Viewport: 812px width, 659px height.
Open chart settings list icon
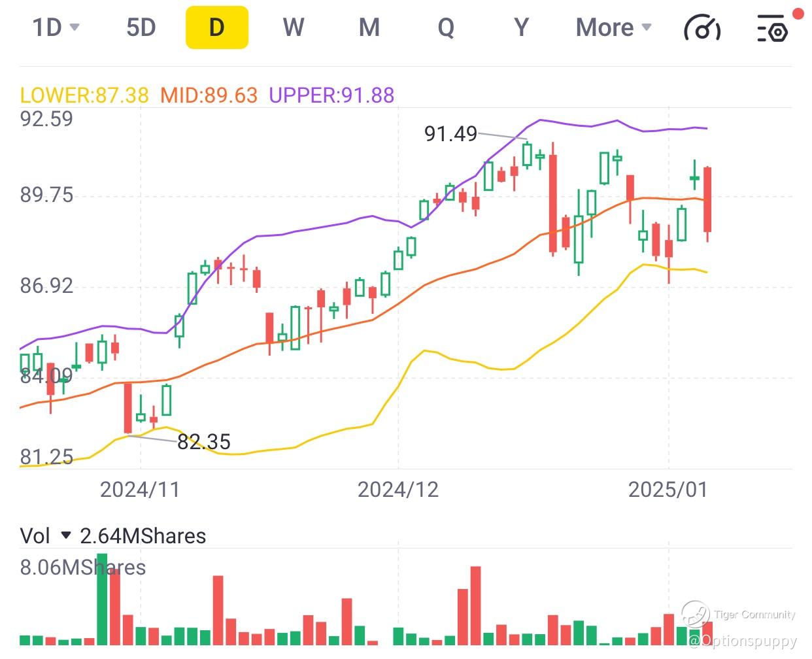coord(772,28)
